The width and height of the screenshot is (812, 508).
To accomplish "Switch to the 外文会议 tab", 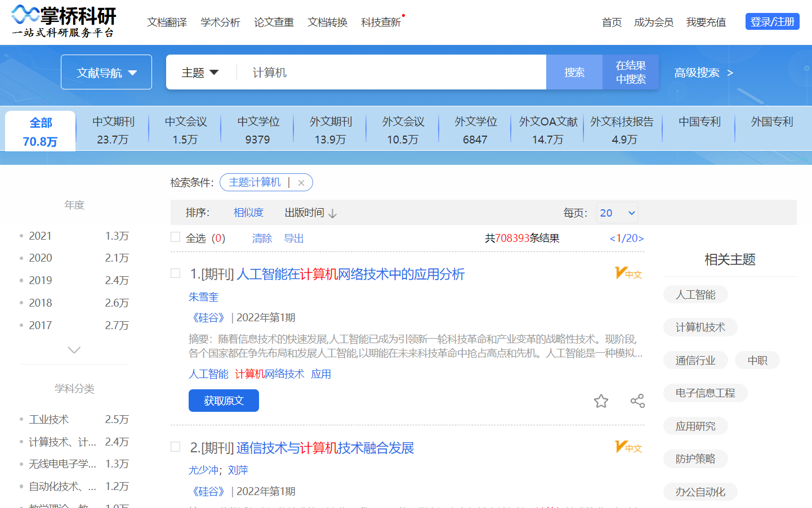I will pos(403,131).
